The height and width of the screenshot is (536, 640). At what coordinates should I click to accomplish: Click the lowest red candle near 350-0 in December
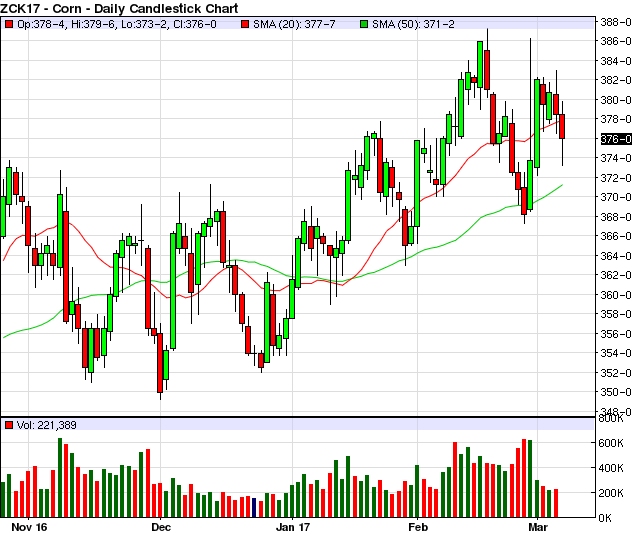tap(160, 363)
